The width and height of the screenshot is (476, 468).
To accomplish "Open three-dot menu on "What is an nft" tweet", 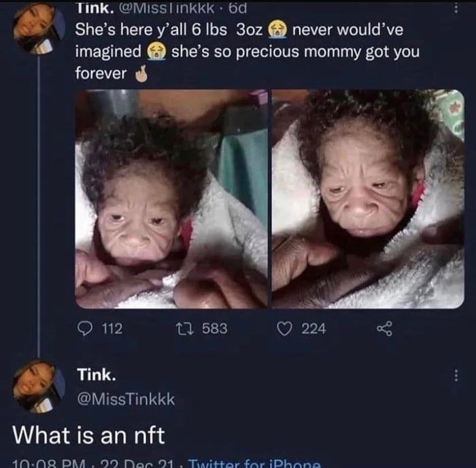I will pyautogui.click(x=456, y=375).
